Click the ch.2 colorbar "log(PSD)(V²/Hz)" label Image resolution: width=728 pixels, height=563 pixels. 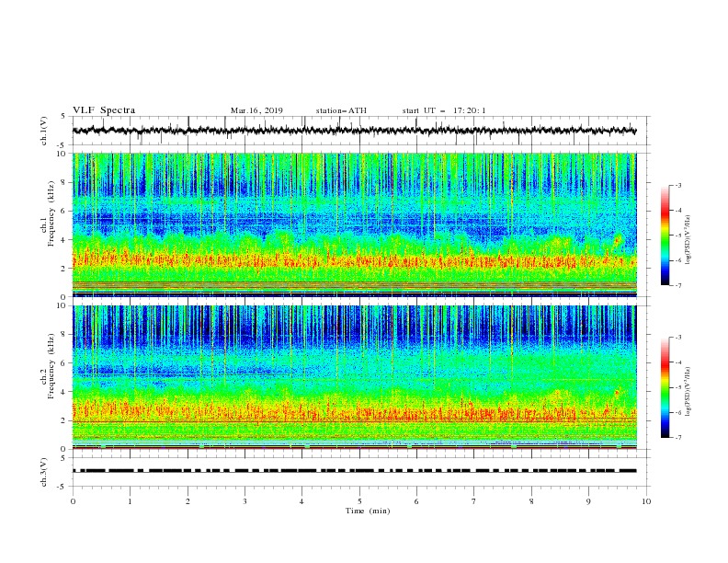click(x=688, y=392)
